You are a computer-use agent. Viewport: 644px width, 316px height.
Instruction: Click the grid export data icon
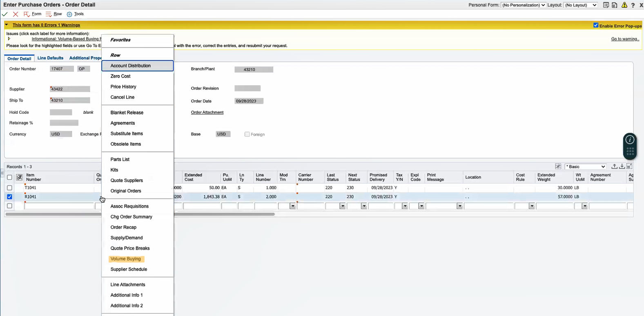pos(614,166)
